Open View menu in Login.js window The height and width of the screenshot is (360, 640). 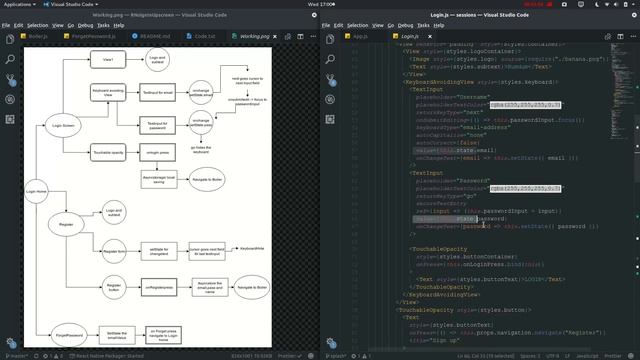378,25
